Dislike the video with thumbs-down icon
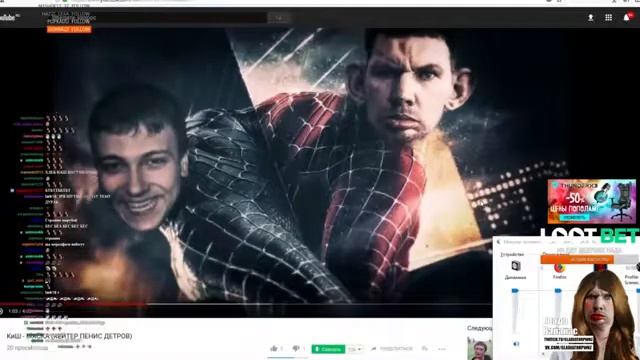Viewport: 640px width, 360px height. click(296, 349)
